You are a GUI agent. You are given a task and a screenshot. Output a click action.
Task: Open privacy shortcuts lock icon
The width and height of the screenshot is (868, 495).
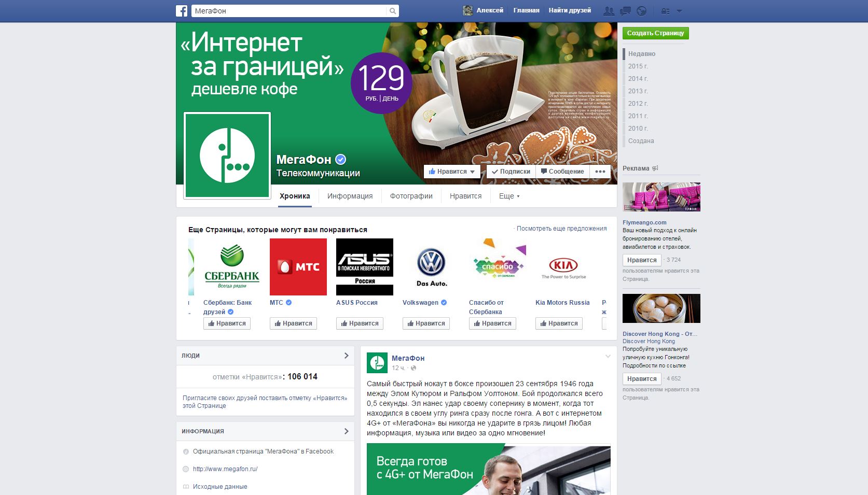point(665,11)
